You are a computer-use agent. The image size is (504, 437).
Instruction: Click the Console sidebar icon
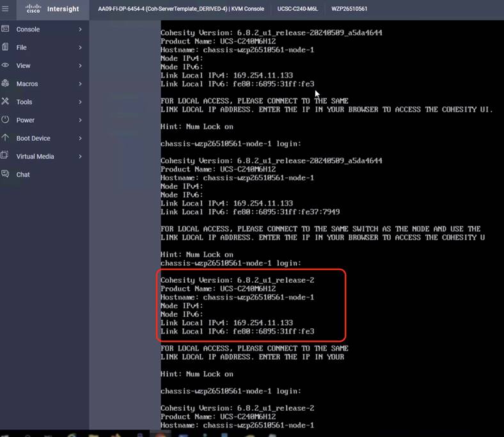coord(5,29)
